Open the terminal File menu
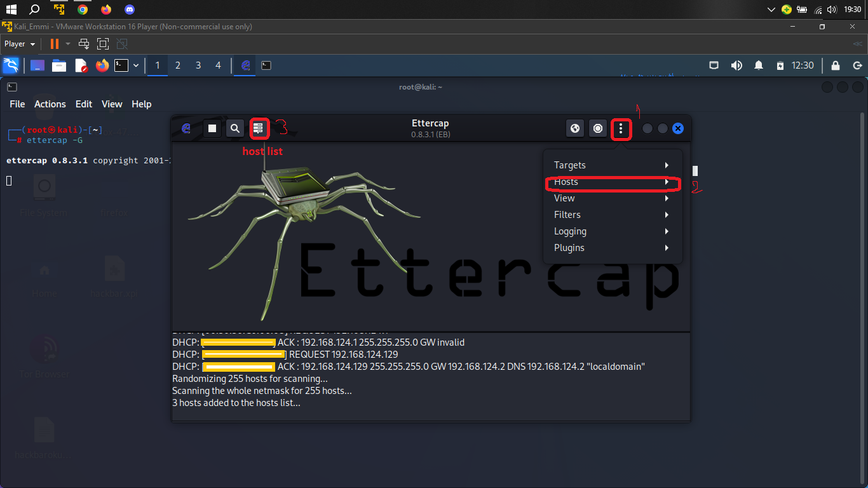This screenshot has height=488, width=868. click(x=17, y=104)
